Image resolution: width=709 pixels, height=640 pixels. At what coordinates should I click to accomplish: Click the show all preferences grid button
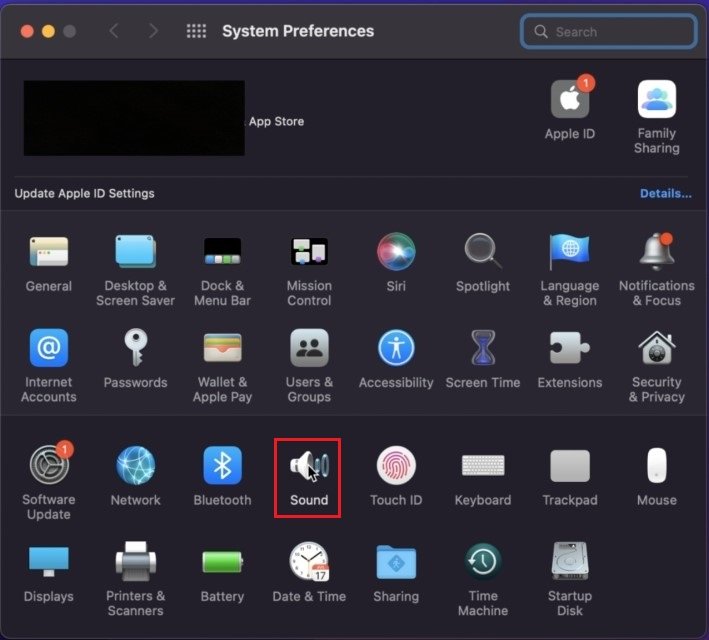[x=196, y=31]
